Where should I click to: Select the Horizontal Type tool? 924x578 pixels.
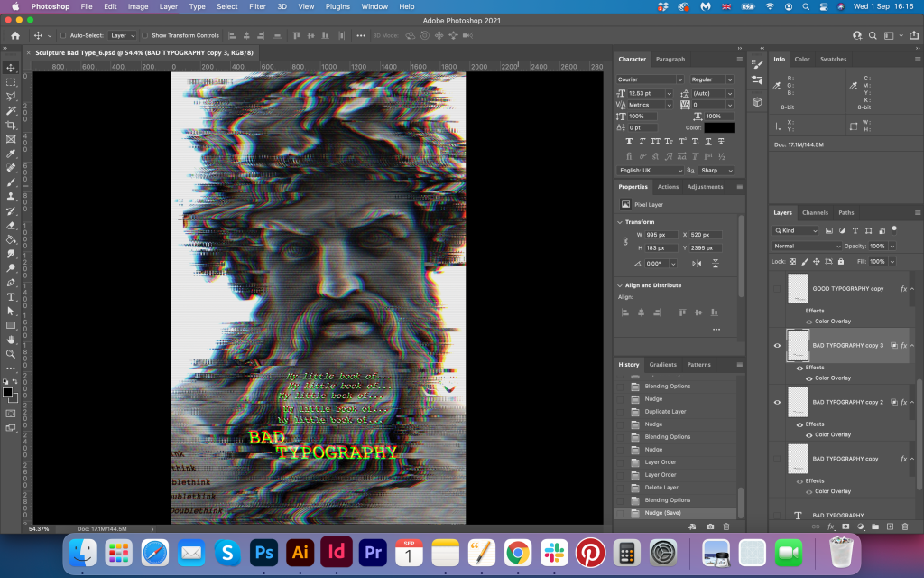click(x=11, y=296)
